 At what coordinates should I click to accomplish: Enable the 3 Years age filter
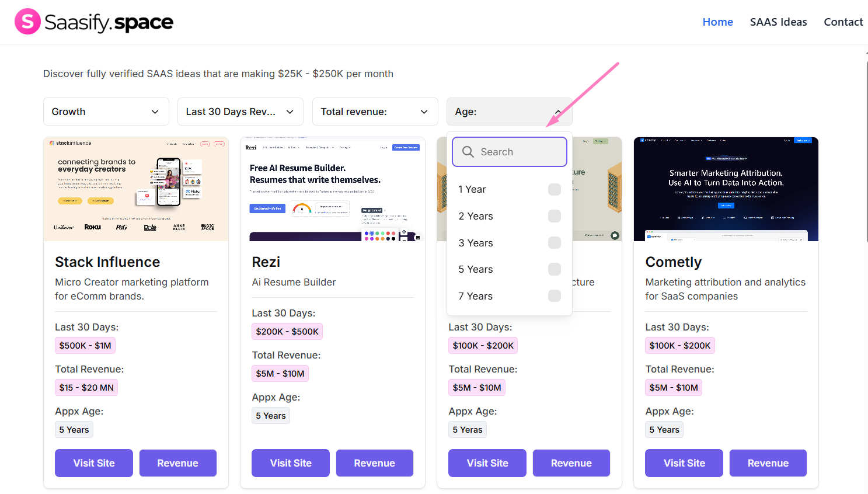pyautogui.click(x=553, y=242)
